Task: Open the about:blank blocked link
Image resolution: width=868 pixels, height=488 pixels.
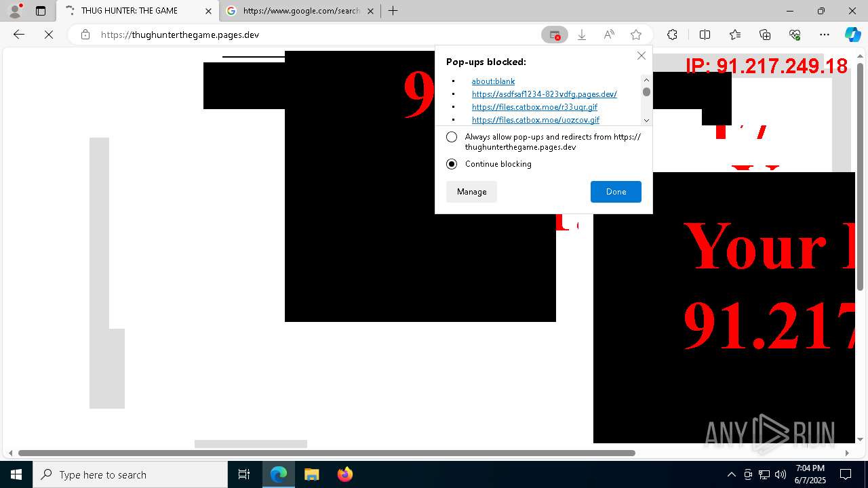Action: [493, 81]
